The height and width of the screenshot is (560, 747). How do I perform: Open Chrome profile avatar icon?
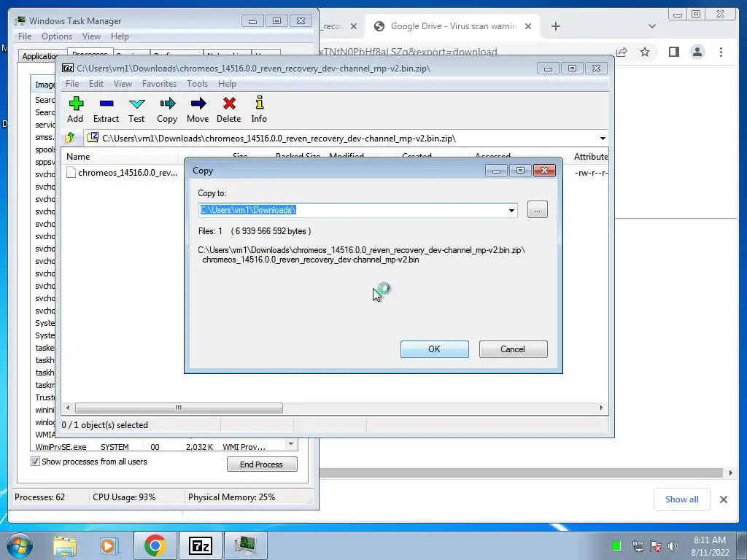697,52
